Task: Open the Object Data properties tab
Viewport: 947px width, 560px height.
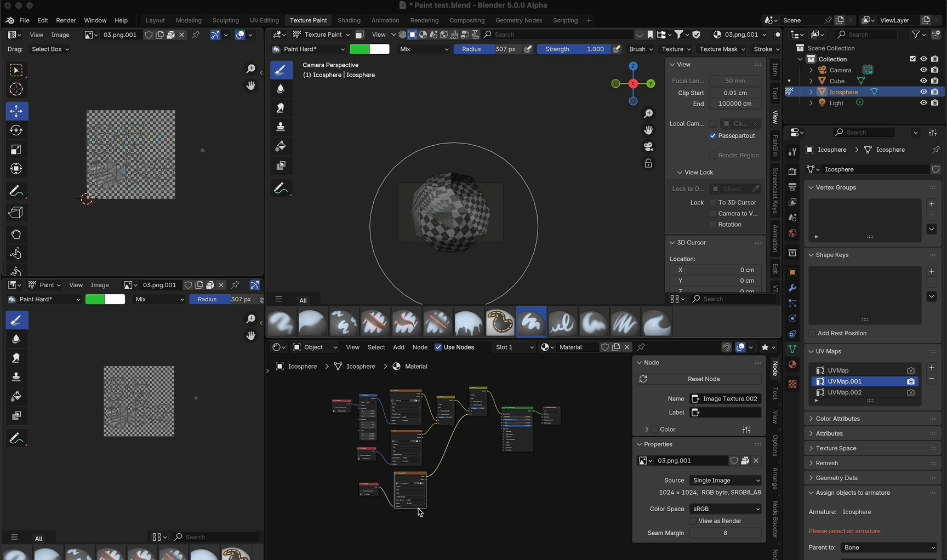Action: (792, 349)
